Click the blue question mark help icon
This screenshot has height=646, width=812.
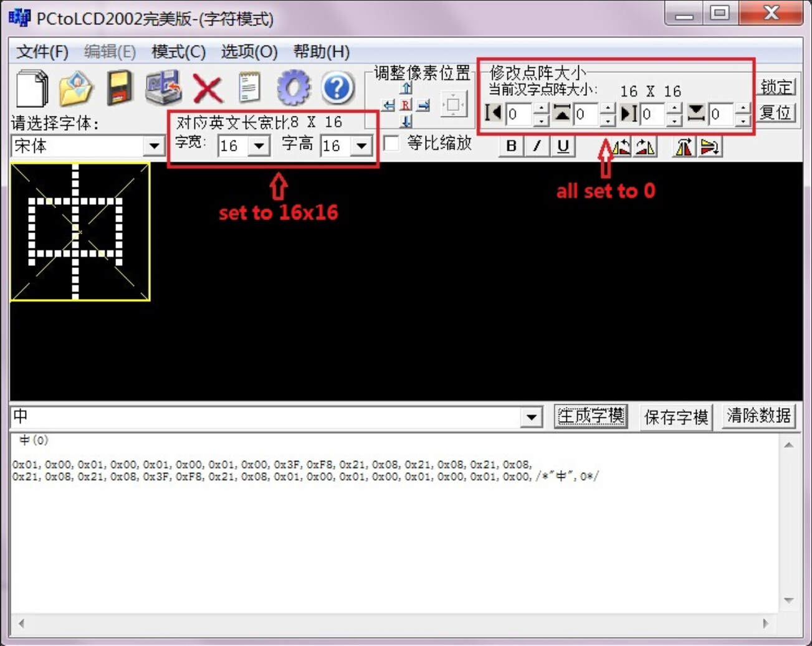pyautogui.click(x=337, y=88)
